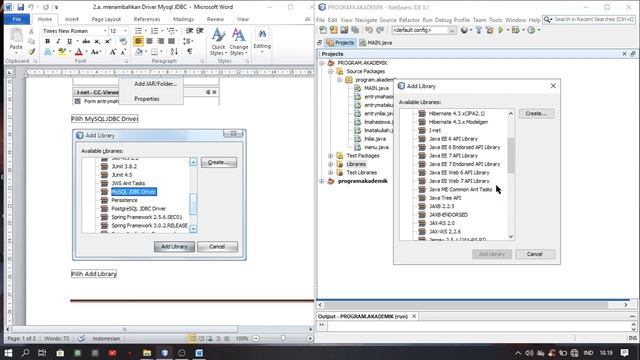Viewport: 640px width, 360px height.
Task: Click the Grow Font icon
Action: point(113,52)
